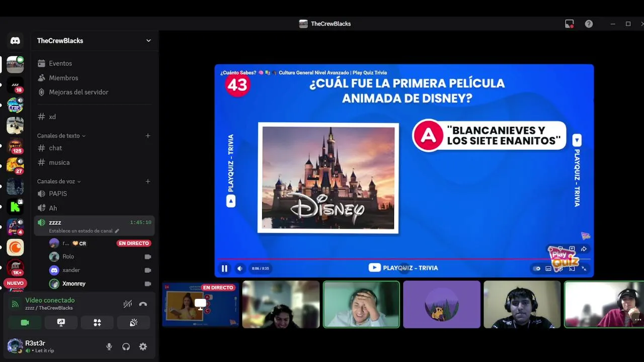
Task: Toggle noise suppression icon
Action: [x=128, y=304]
